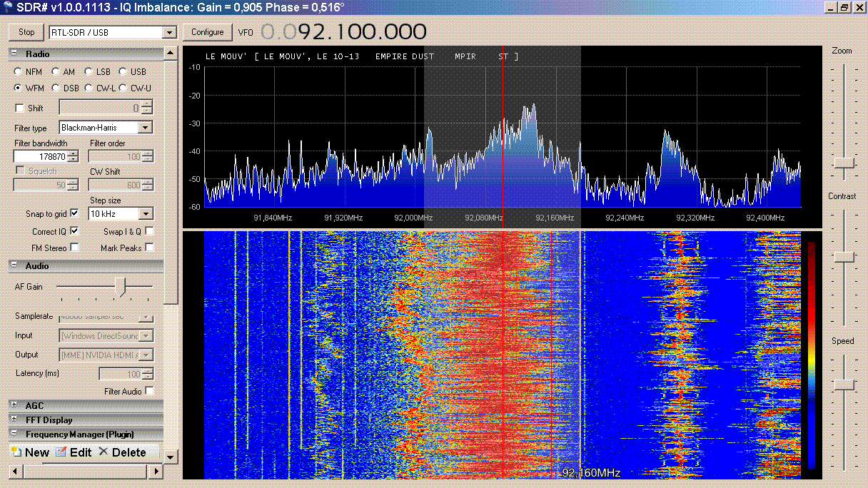Open the Output NVIDIA HDMI dropdown
The image size is (868, 488).
(146, 355)
